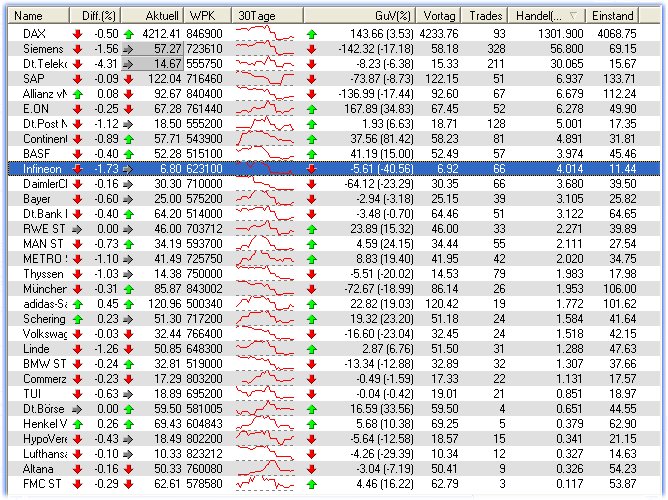Screen dimensions: 668x500
Task: Select the BASF stock name
Action: 37,154
